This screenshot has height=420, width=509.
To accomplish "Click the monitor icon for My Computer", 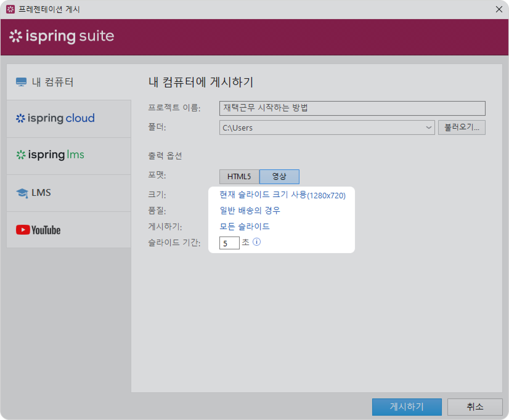I will point(21,82).
